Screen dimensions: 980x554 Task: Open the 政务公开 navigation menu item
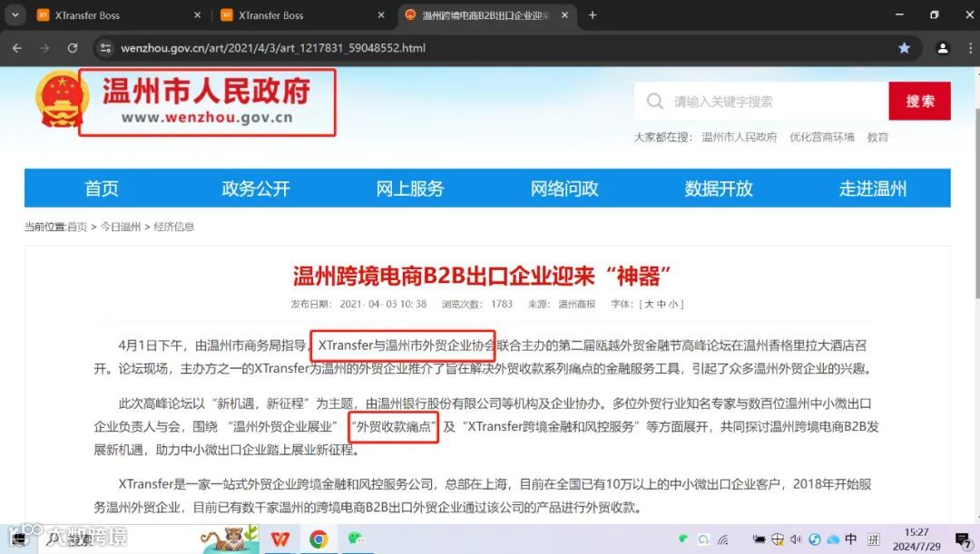[x=256, y=188]
